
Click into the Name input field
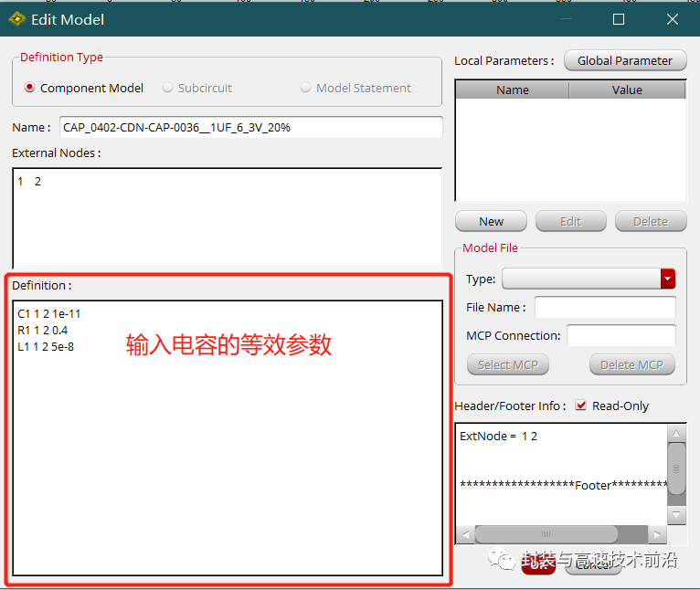(251, 127)
